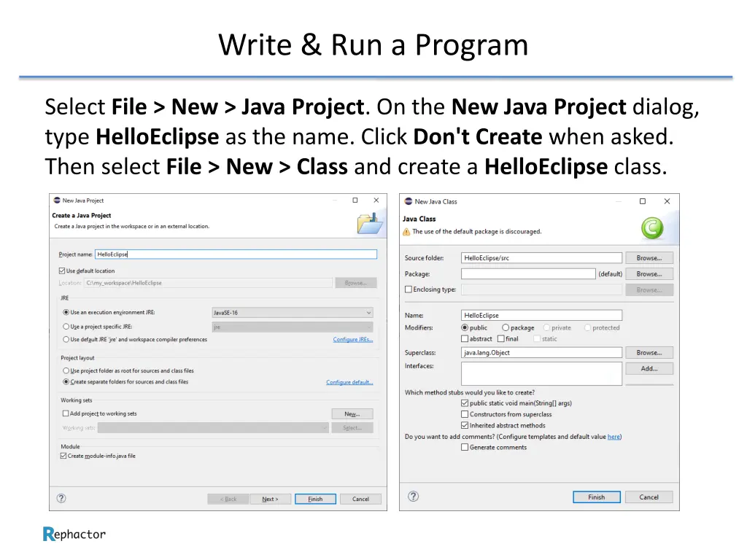Click the Superclass input field

(x=541, y=353)
